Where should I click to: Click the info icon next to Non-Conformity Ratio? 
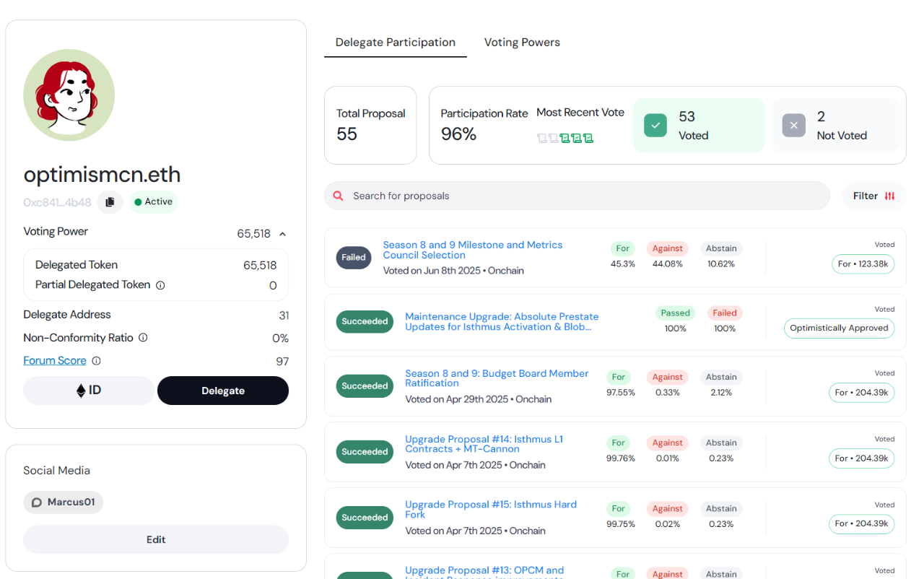[143, 338]
